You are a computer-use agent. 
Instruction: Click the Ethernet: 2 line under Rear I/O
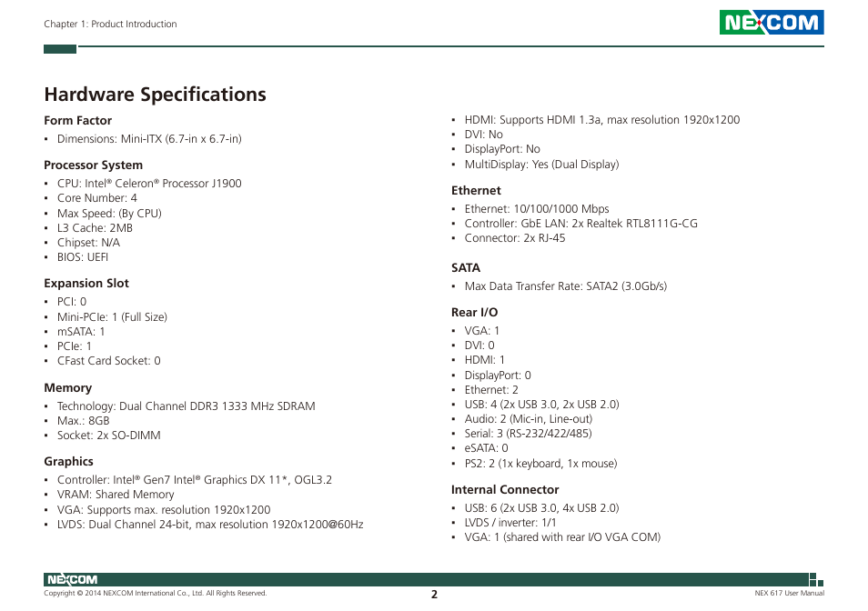[x=491, y=390]
